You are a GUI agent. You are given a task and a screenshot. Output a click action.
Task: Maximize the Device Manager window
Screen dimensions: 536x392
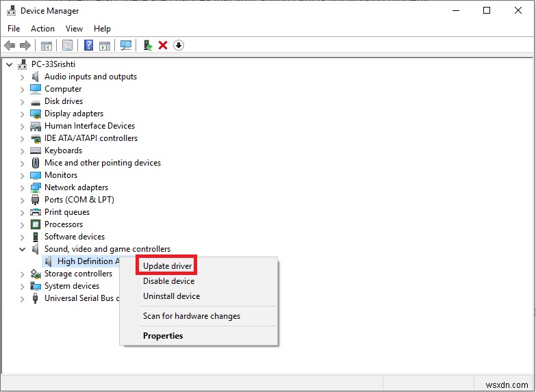click(x=487, y=10)
